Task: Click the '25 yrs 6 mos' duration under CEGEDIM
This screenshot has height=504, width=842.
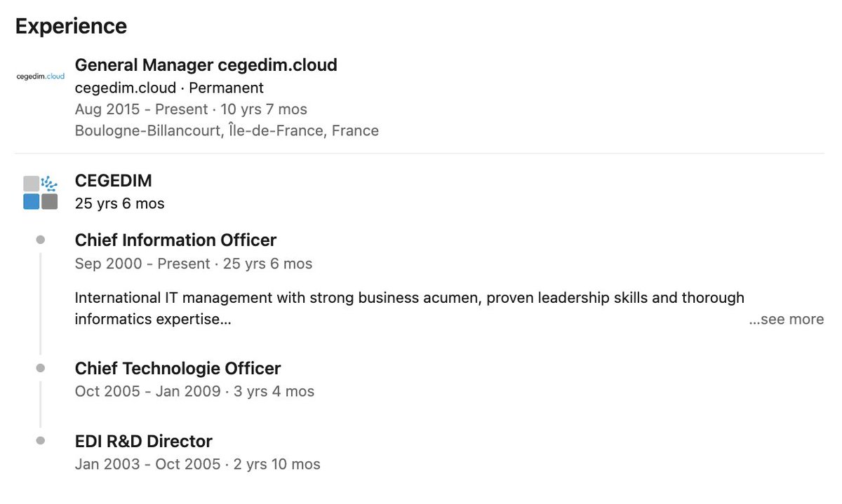Action: pyautogui.click(x=119, y=203)
